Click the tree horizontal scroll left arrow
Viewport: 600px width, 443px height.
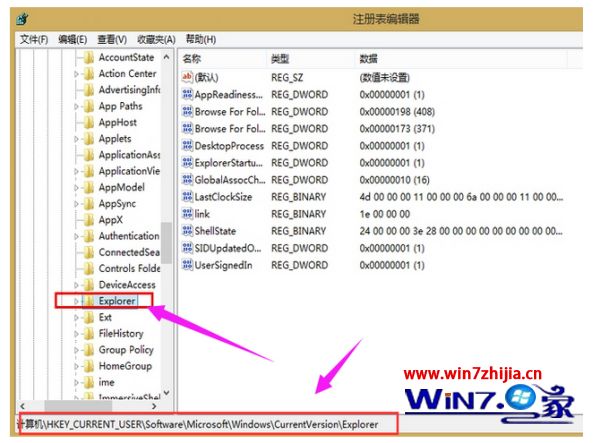pos(23,406)
